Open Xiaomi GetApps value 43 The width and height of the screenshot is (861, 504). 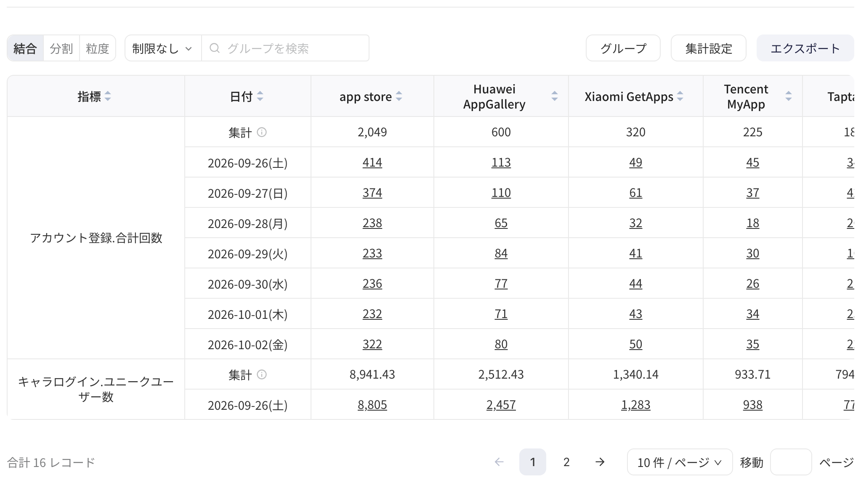coord(636,314)
